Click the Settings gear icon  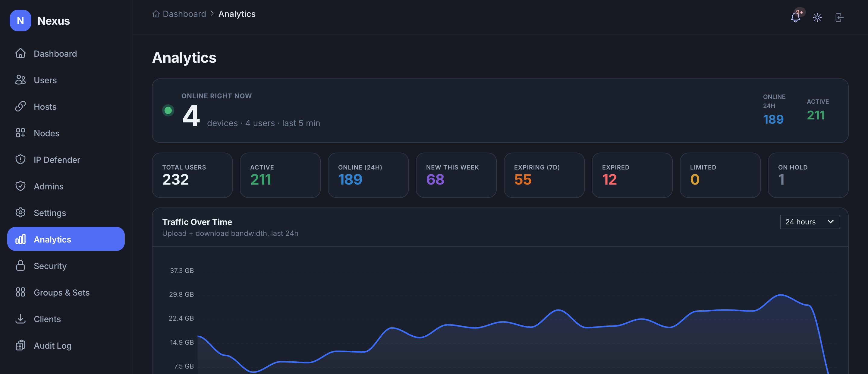(20, 212)
